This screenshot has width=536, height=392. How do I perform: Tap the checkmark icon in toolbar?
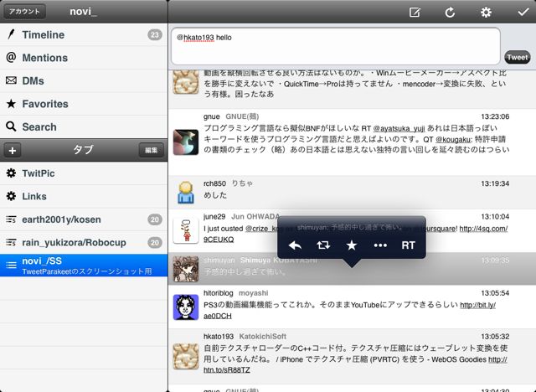(x=523, y=13)
